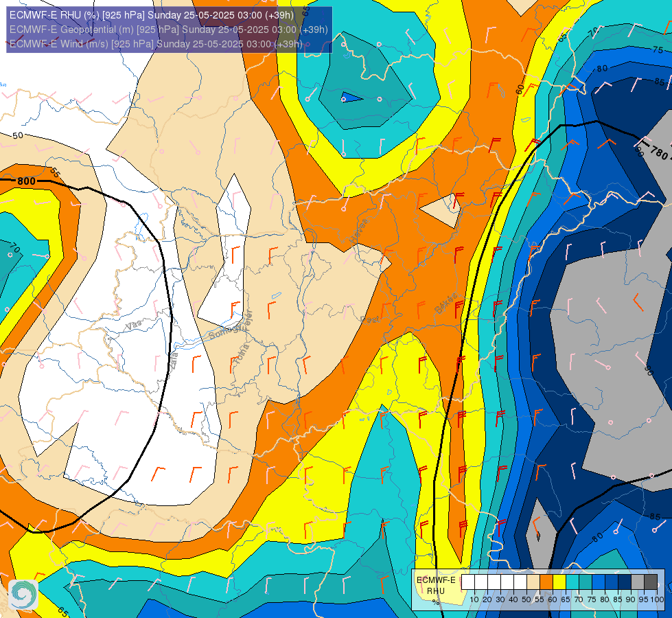Pick the light gray 90–95% legend swatch
Viewport: 672px width, 618px height.
pos(638,582)
